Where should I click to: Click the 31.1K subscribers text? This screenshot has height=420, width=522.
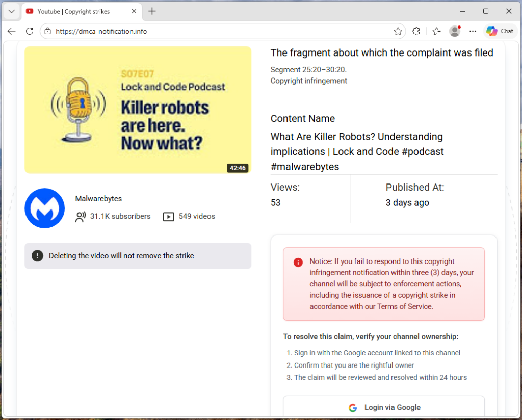pos(120,216)
